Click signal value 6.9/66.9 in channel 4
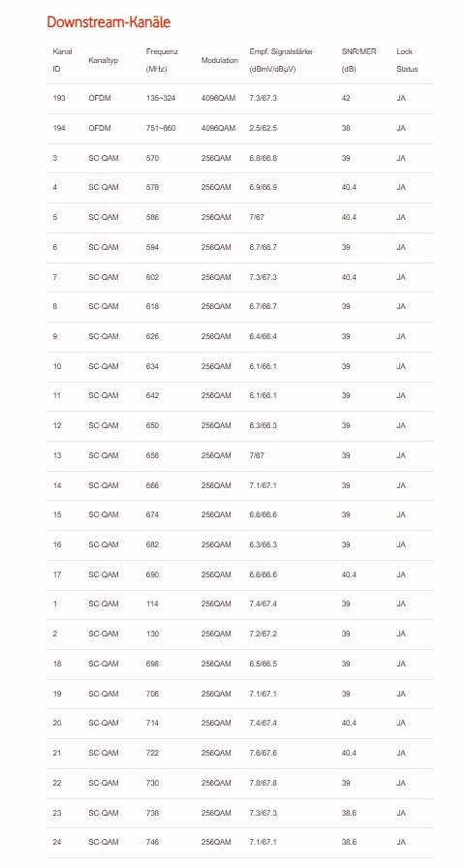This screenshot has width=468, height=868. (x=264, y=187)
